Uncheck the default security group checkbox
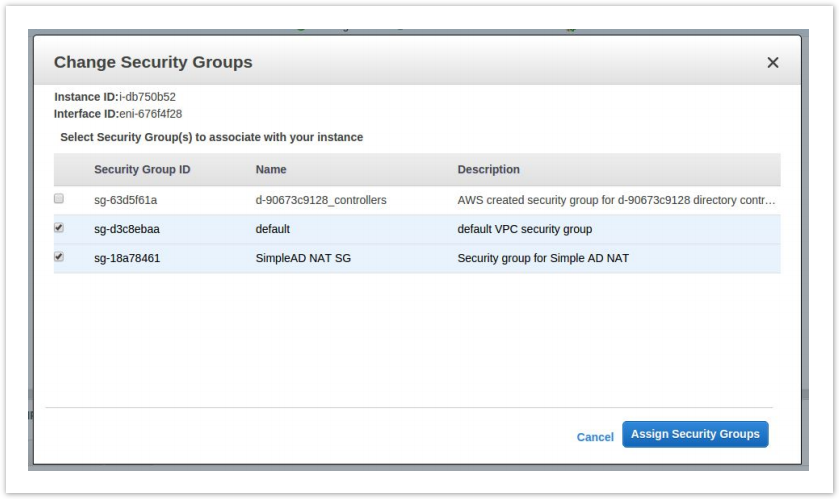 click(59, 228)
